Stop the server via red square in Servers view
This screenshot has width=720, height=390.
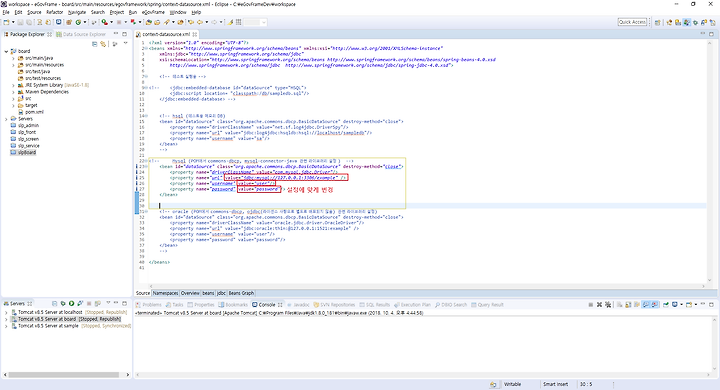pos(89,304)
